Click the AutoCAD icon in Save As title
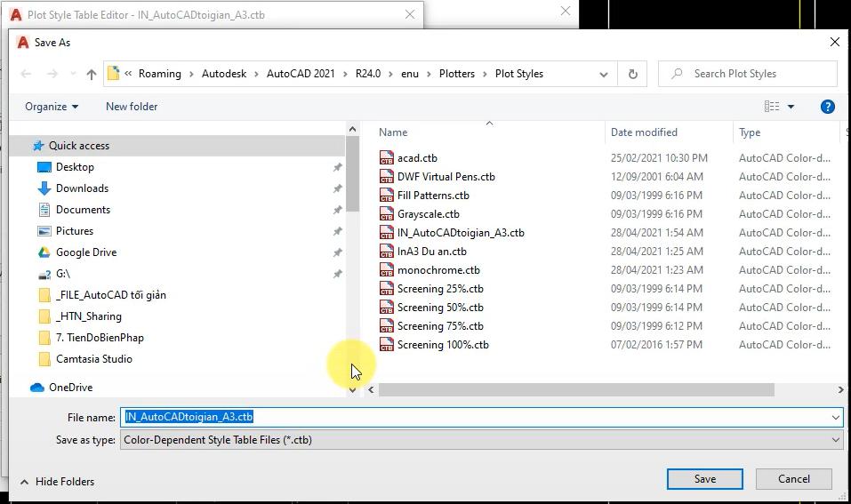Screen dimensions: 851x504 coord(23,43)
